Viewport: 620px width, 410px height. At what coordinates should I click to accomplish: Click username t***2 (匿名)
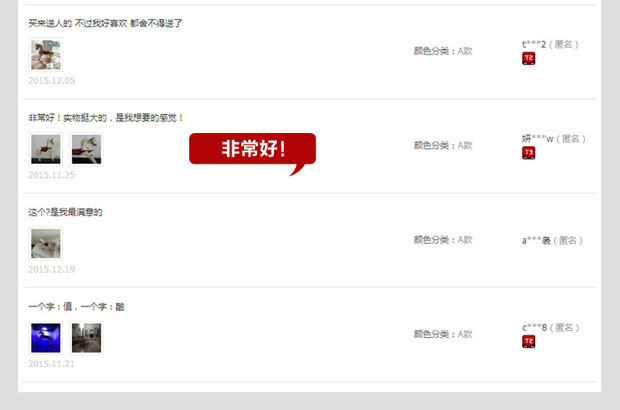coord(550,45)
